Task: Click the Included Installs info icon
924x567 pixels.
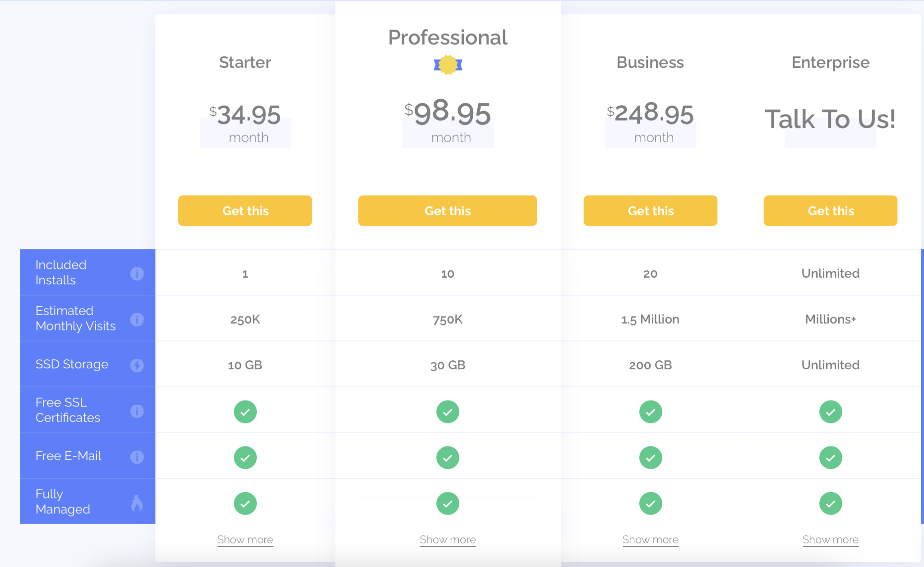Action: (137, 274)
